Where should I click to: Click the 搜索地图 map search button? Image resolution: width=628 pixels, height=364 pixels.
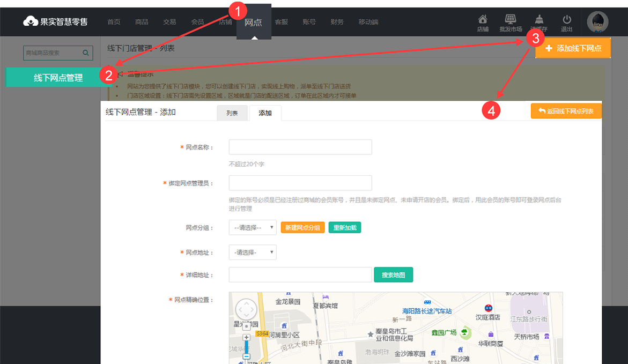393,274
